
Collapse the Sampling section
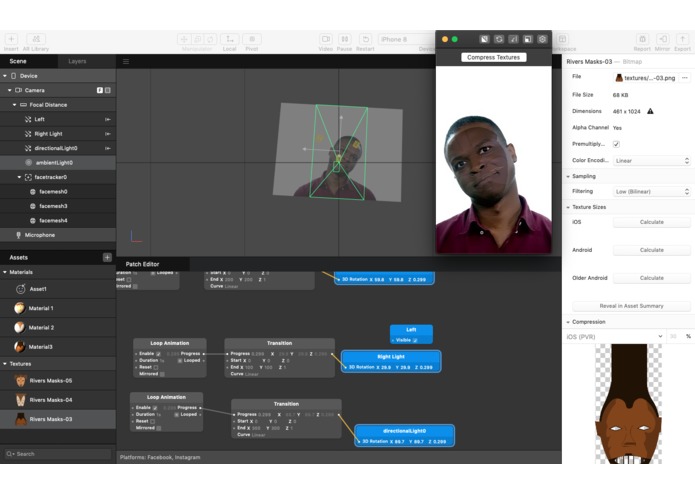pos(568,176)
